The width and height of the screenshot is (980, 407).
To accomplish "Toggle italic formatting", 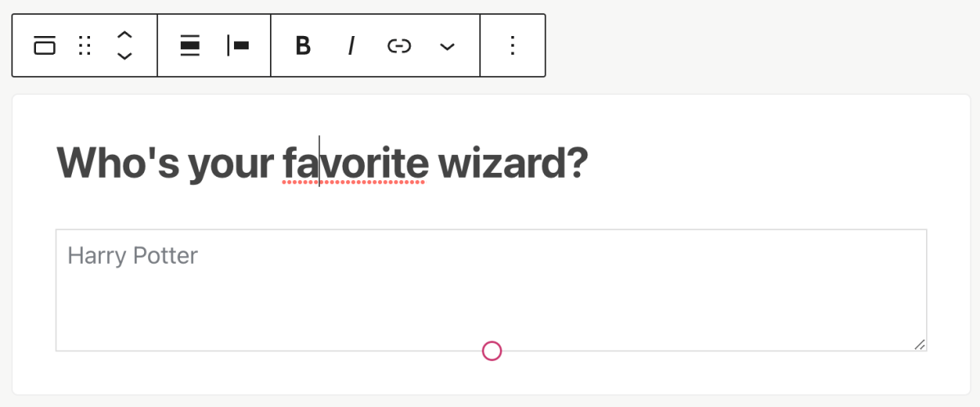I will [351, 46].
